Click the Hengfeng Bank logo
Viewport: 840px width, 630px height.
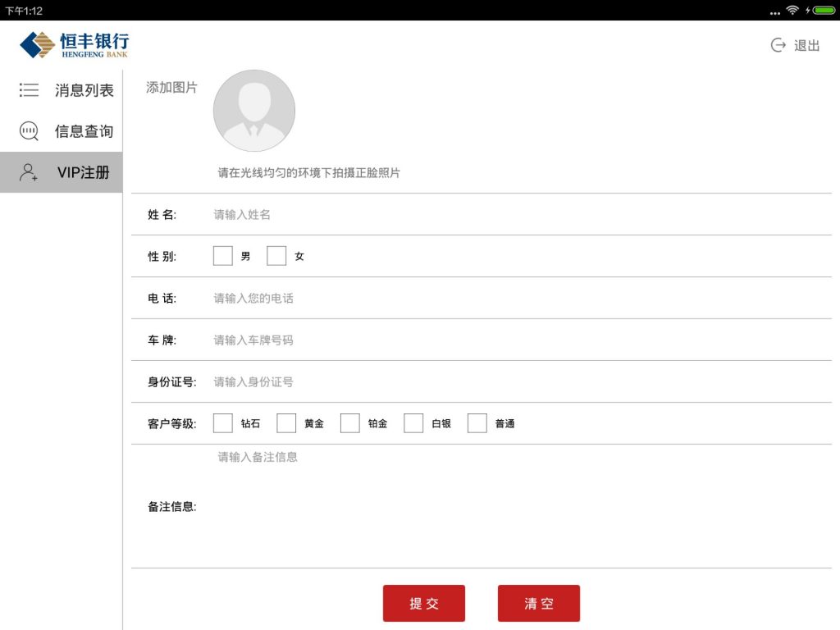74,44
